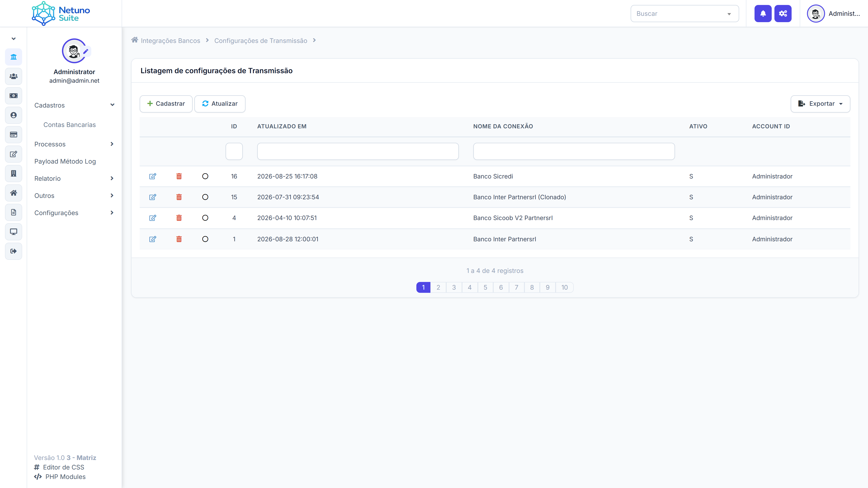Open the bank institution sidebar icon

(x=14, y=57)
